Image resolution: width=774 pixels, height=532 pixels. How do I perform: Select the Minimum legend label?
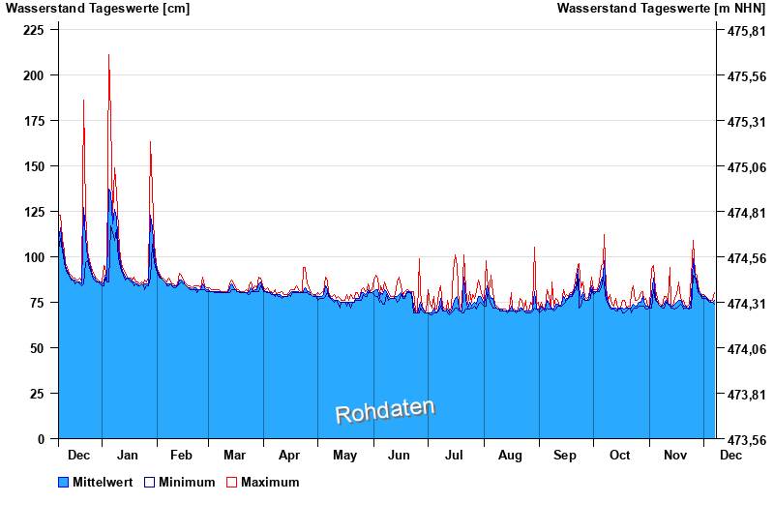(187, 482)
